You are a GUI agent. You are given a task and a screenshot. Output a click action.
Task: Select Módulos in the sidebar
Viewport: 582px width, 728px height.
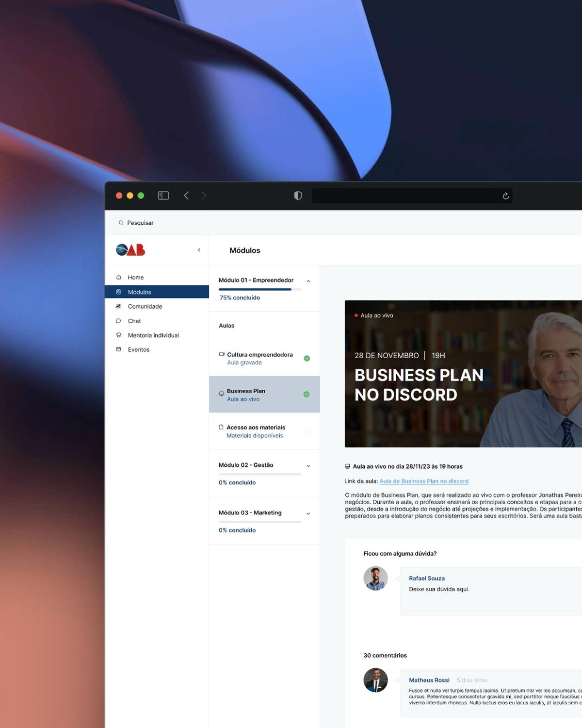tap(157, 292)
